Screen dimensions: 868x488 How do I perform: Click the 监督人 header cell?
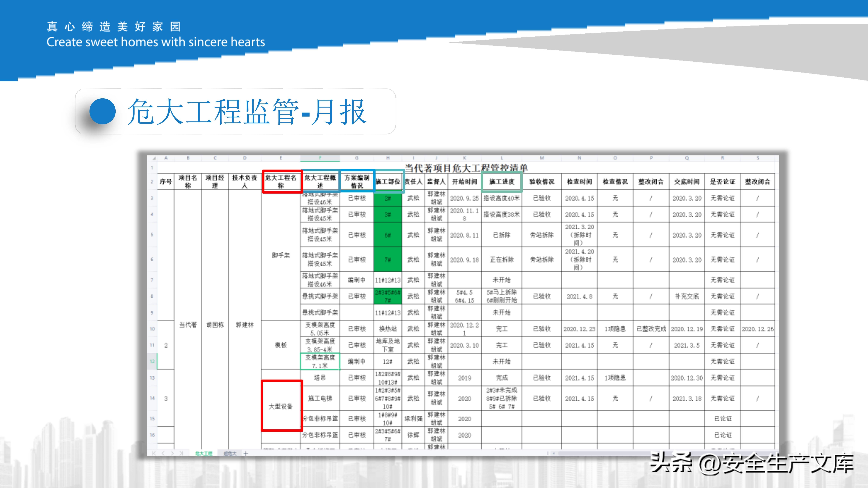click(436, 182)
